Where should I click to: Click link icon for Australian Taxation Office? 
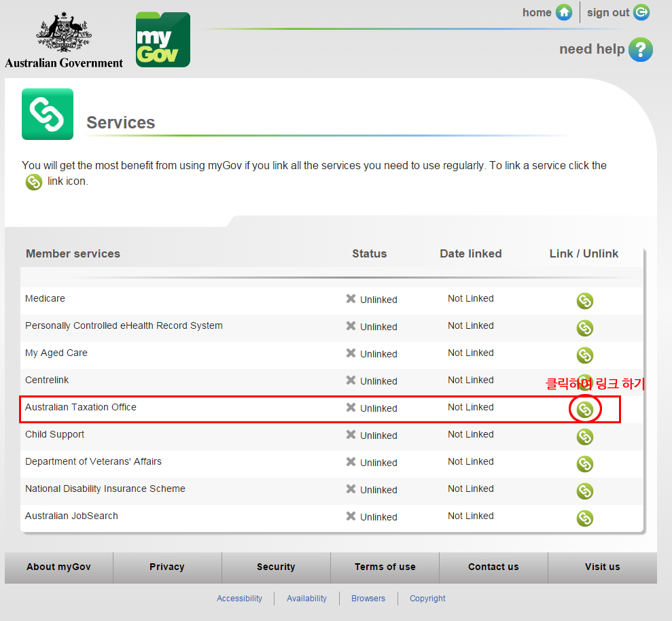(584, 410)
